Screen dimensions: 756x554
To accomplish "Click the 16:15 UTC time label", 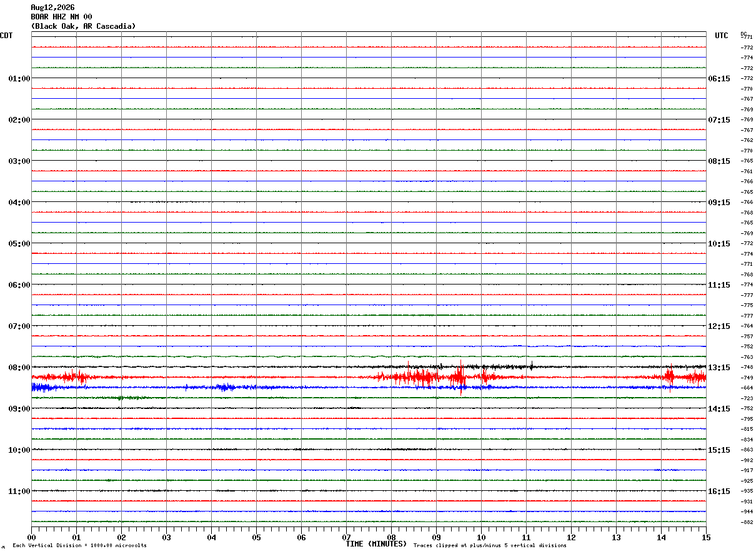I will tap(719, 491).
